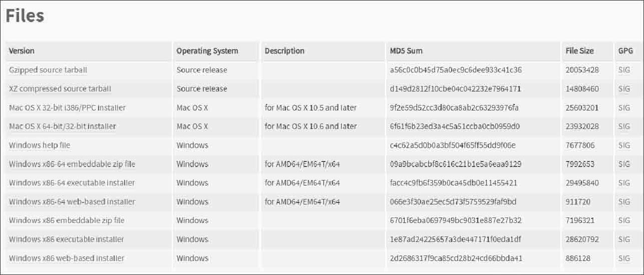Image resolution: width=644 pixels, height=275 pixels.
Task: Select Mac OS X 64-bit/32-bit installer link
Action: (x=63, y=126)
